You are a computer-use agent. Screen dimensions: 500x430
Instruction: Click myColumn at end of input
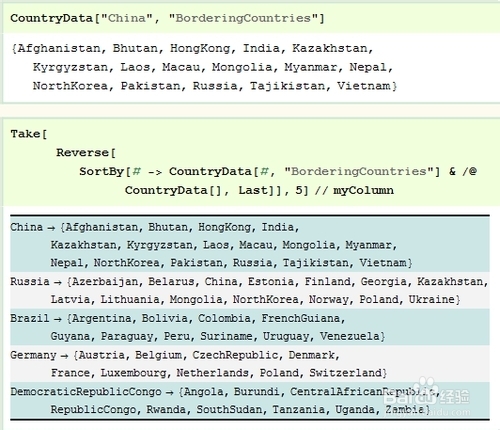[x=363, y=190]
